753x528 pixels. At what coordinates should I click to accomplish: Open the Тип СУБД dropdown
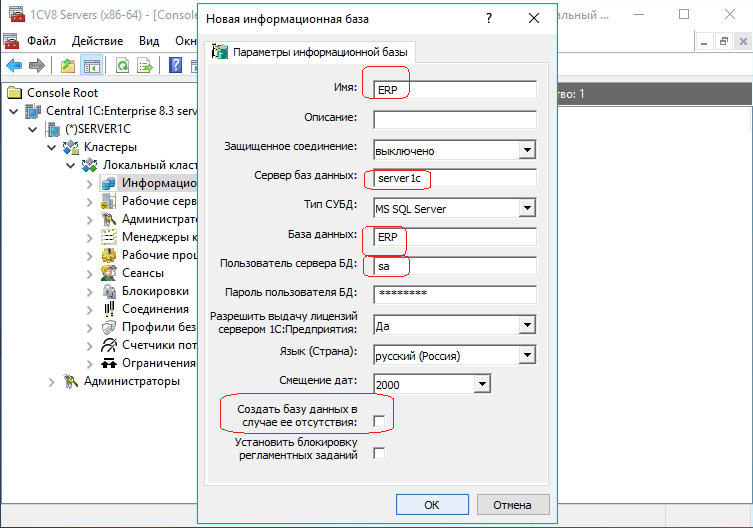[x=527, y=208]
